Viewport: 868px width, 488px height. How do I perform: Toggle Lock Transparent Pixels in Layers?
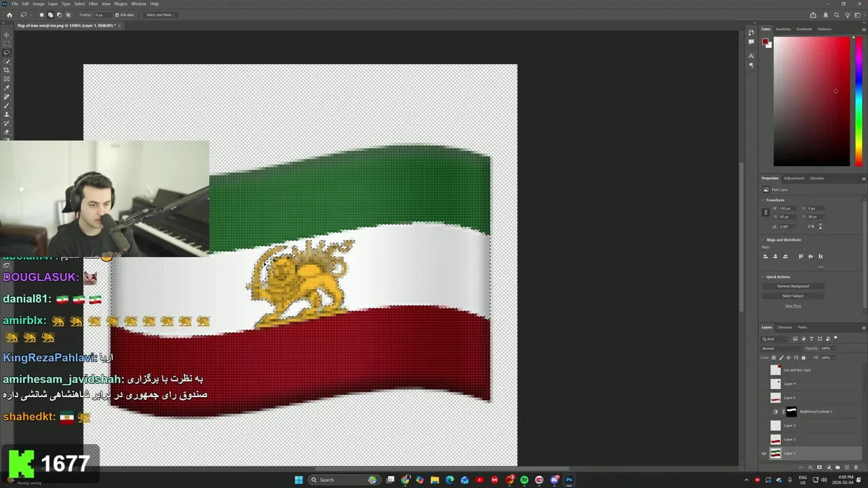[x=773, y=357]
